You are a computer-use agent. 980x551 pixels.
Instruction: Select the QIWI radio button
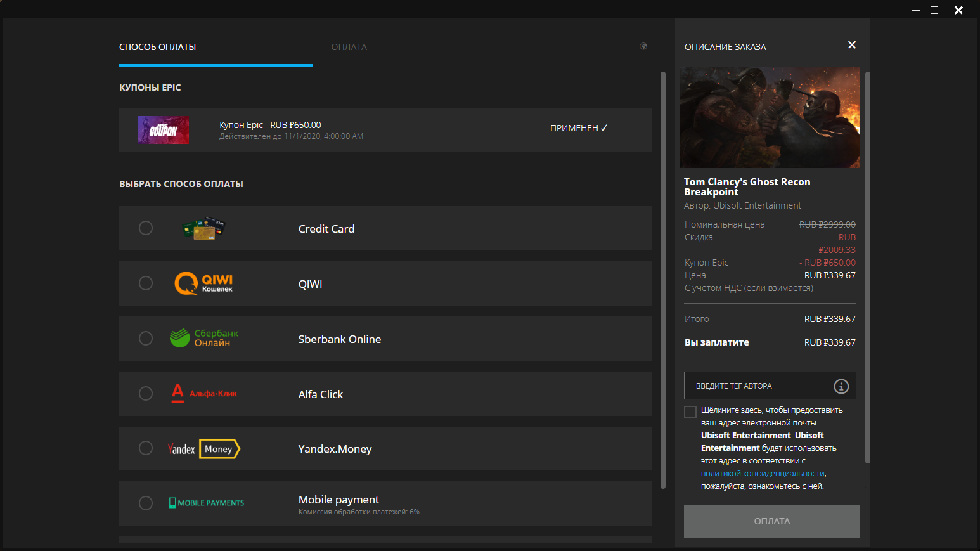146,283
